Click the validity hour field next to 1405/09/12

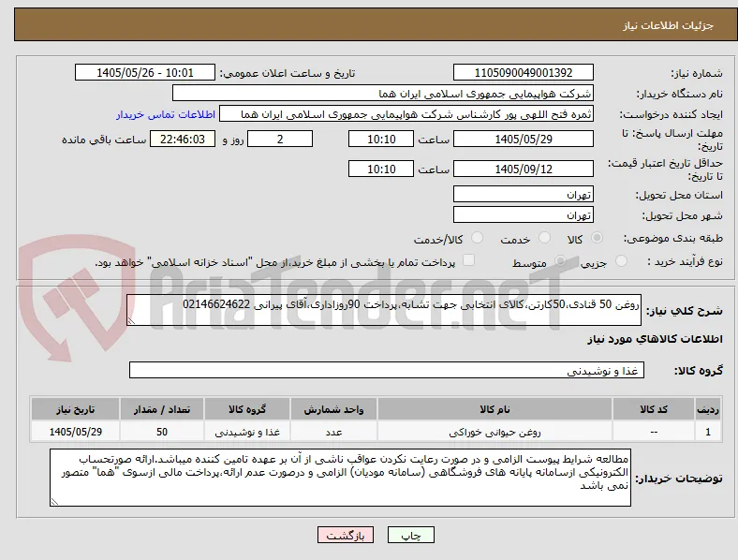click(x=381, y=169)
